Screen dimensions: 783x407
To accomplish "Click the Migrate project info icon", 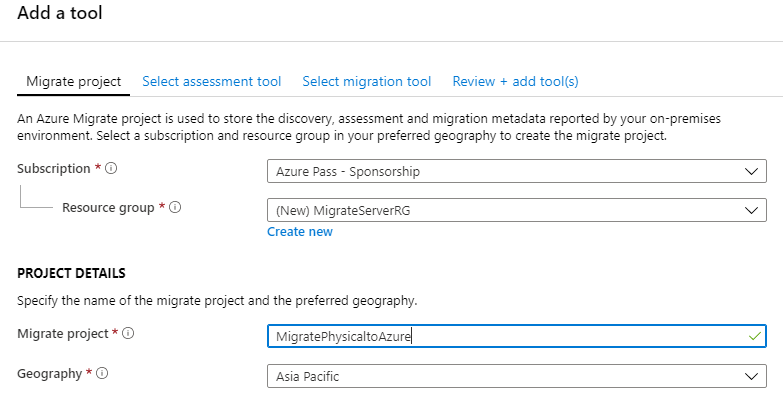I will click(x=128, y=333).
